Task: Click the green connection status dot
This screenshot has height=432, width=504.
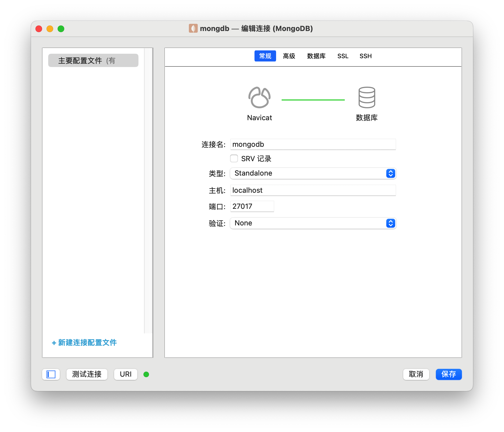Action: pos(146,374)
